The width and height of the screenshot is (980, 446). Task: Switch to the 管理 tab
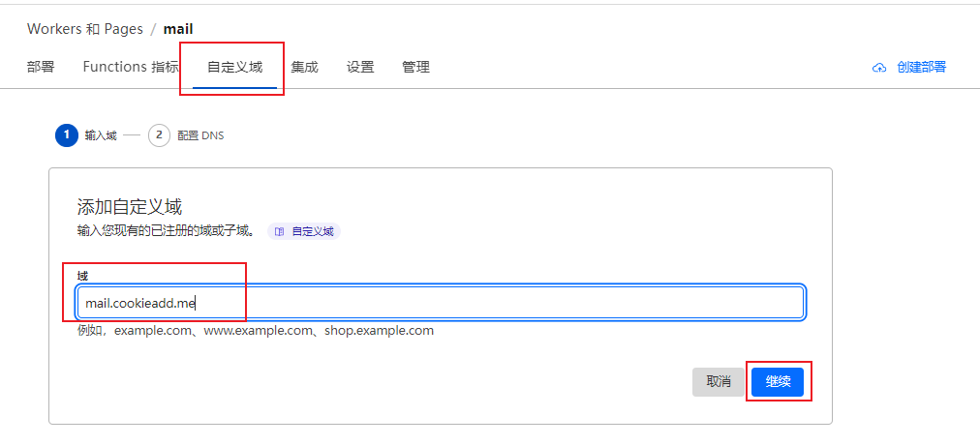tap(415, 68)
